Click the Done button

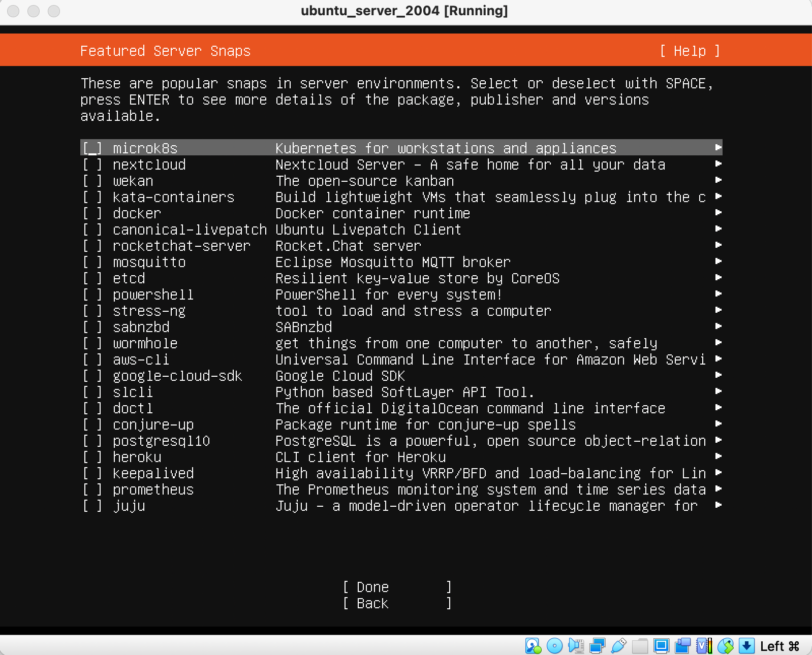397,587
